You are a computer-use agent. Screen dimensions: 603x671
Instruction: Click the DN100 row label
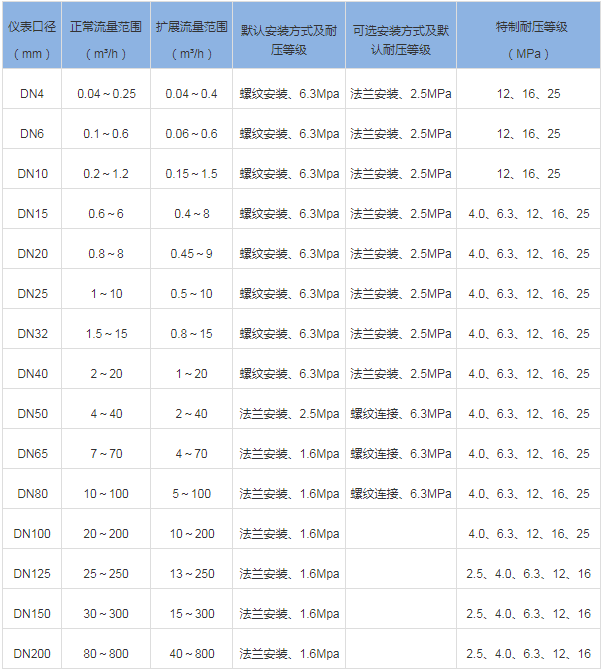point(32,534)
